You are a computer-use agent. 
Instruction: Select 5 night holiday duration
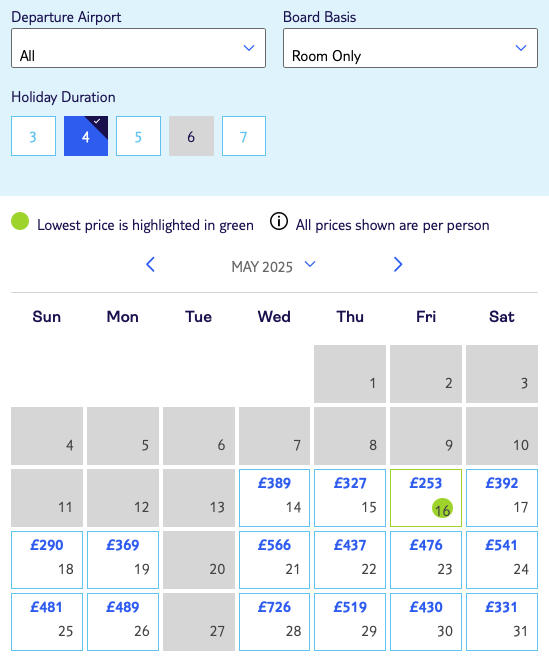pyautogui.click(x=139, y=136)
